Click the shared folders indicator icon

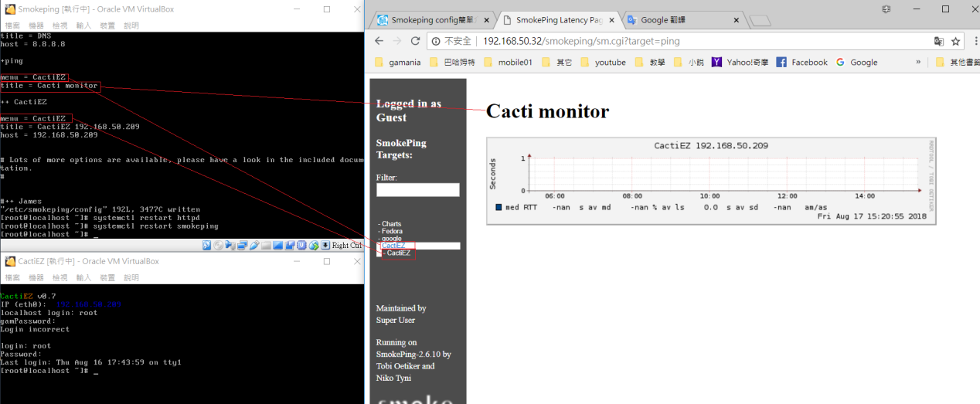[x=266, y=246]
